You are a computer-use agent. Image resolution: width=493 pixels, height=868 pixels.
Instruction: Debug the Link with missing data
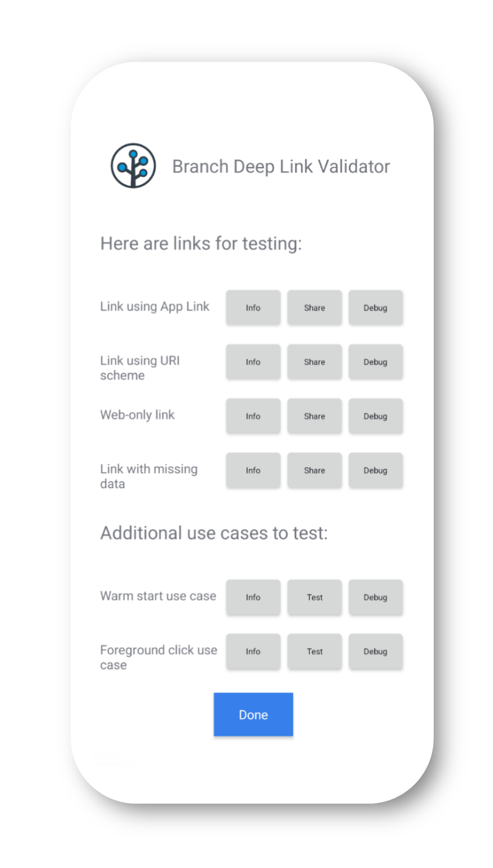(x=376, y=470)
